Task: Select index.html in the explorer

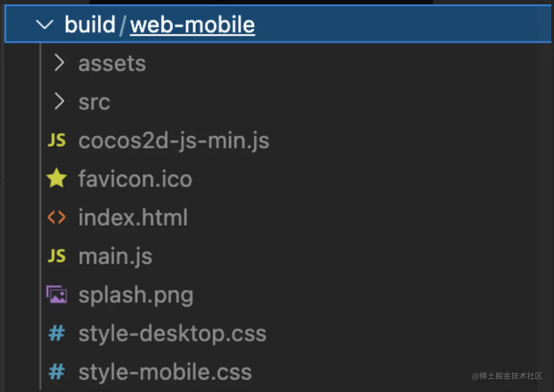Action: tap(133, 217)
